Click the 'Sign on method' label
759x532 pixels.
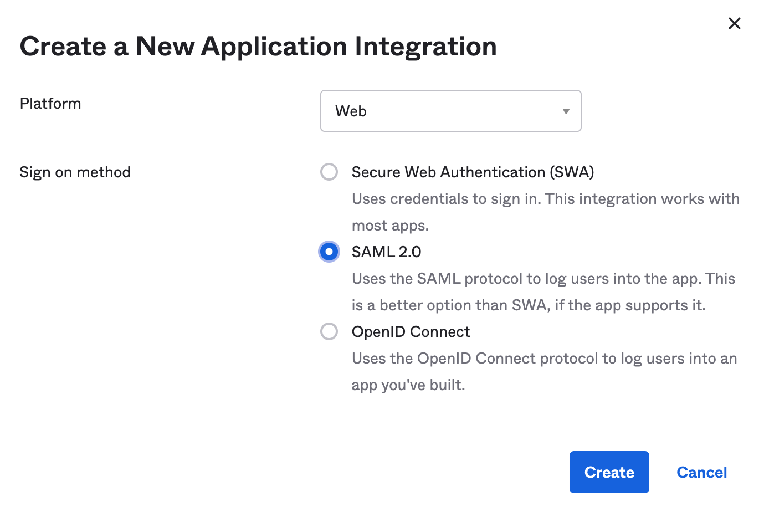tap(75, 172)
